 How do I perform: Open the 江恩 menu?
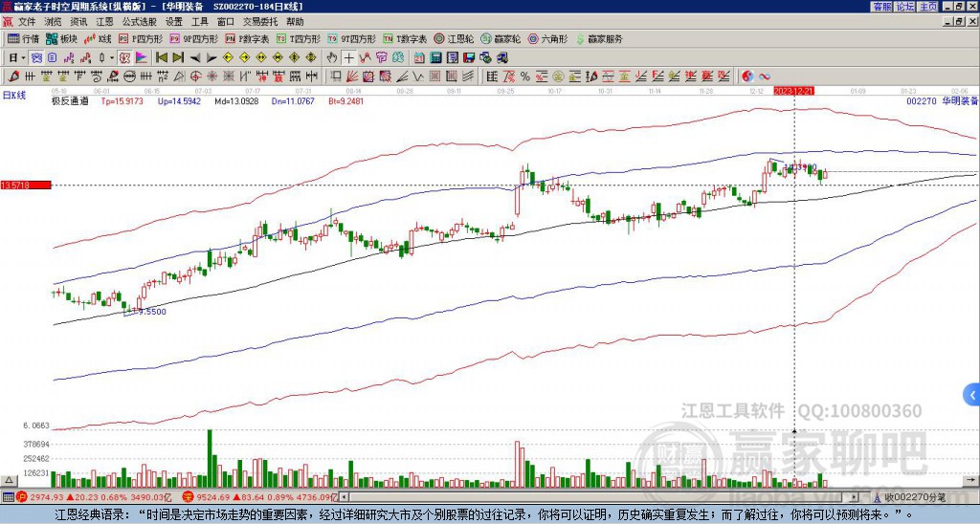coord(105,22)
